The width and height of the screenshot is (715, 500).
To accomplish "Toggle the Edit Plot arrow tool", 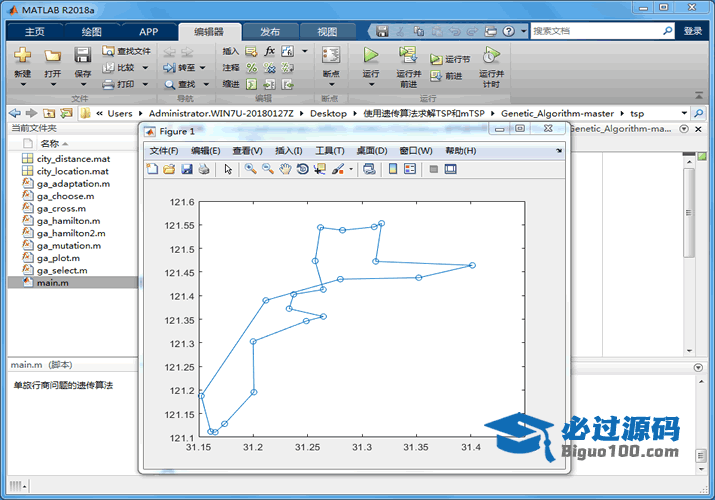I will [228, 169].
